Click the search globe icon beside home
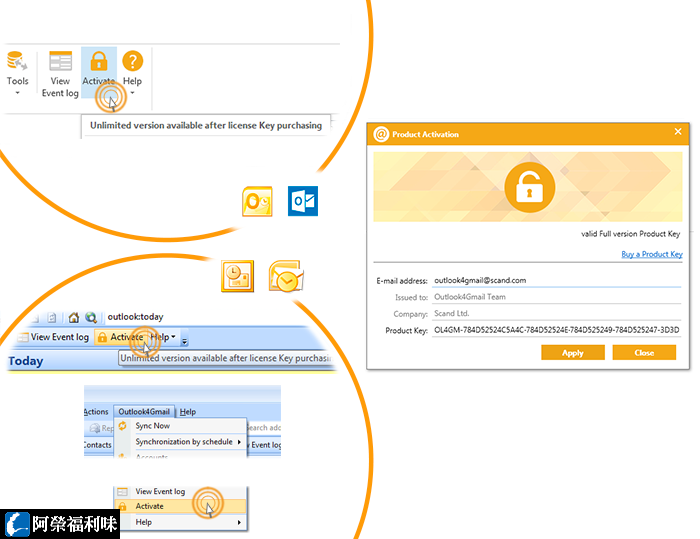 91,318
